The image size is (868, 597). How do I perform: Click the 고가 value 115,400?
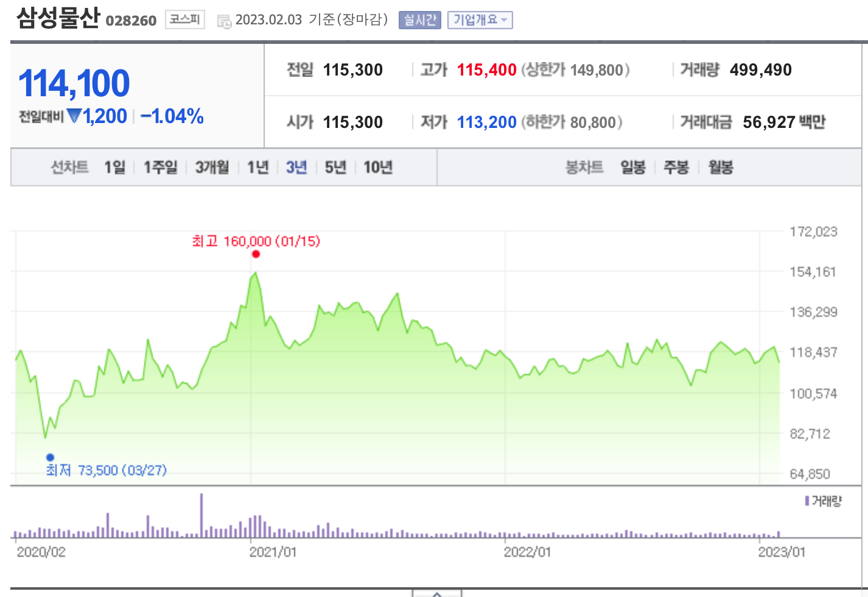487,70
